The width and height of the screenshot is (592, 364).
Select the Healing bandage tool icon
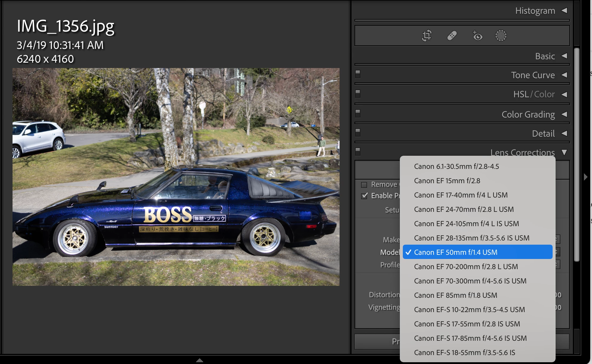coord(452,36)
